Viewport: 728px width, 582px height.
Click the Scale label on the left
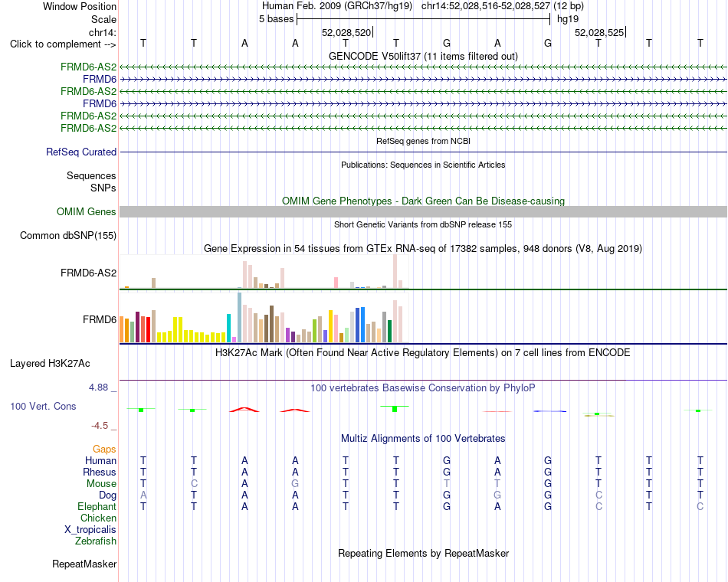coord(103,19)
